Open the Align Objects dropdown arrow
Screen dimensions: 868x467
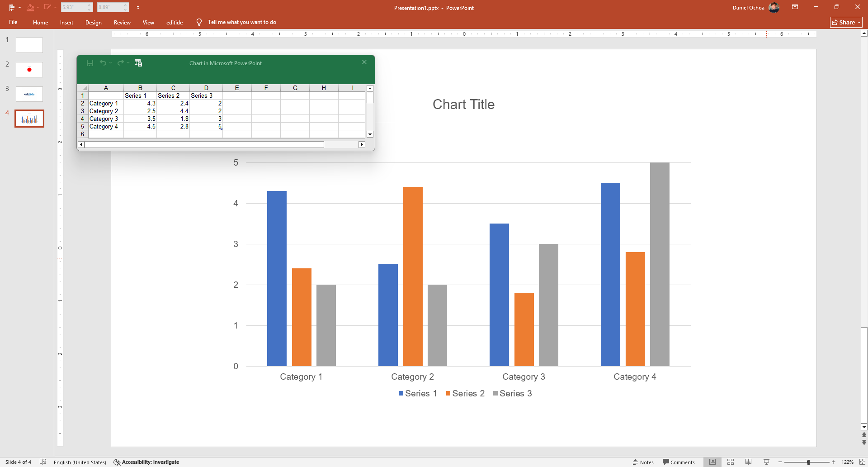(x=20, y=8)
